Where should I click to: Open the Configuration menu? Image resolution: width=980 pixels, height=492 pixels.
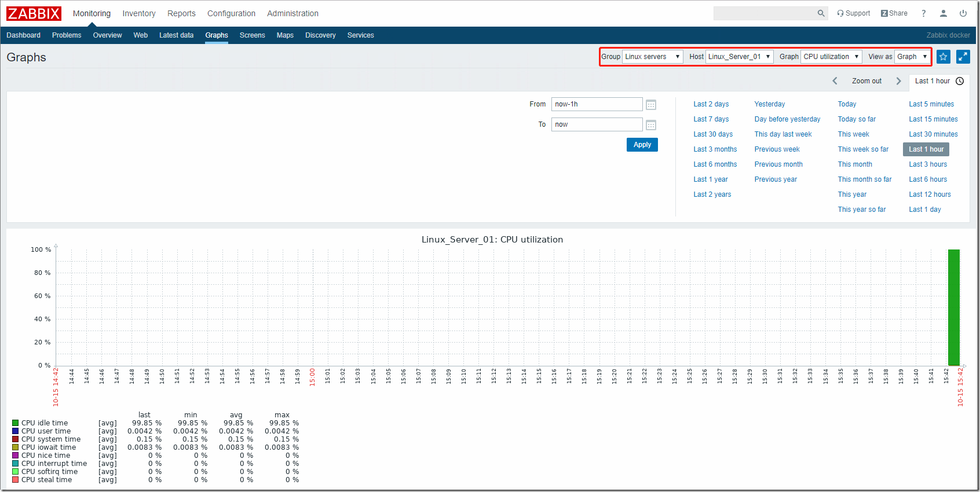point(231,13)
